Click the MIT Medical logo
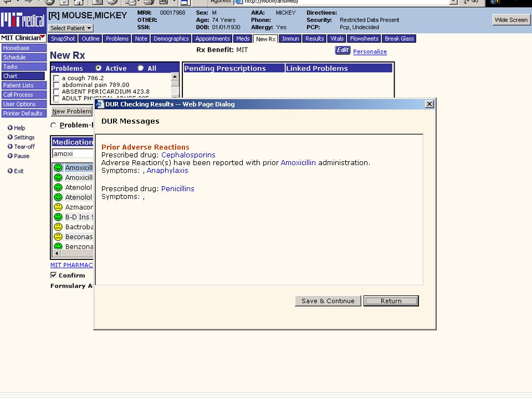532x399 pixels. point(23,21)
